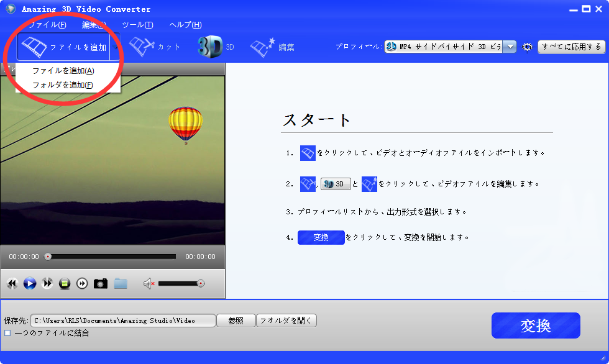
Task: Click the green stop button
Action: pyautogui.click(x=65, y=283)
